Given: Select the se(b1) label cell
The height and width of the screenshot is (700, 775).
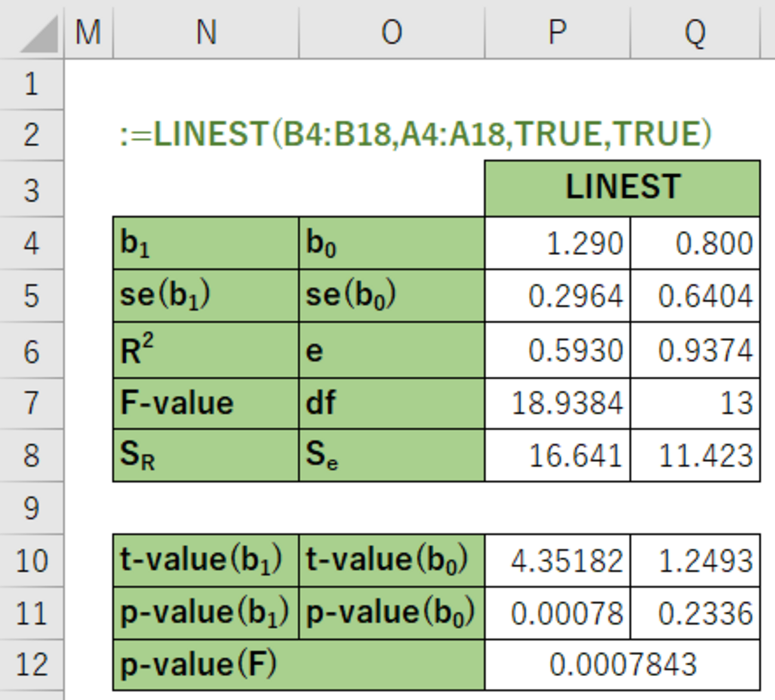Looking at the screenshot, I should [206, 296].
